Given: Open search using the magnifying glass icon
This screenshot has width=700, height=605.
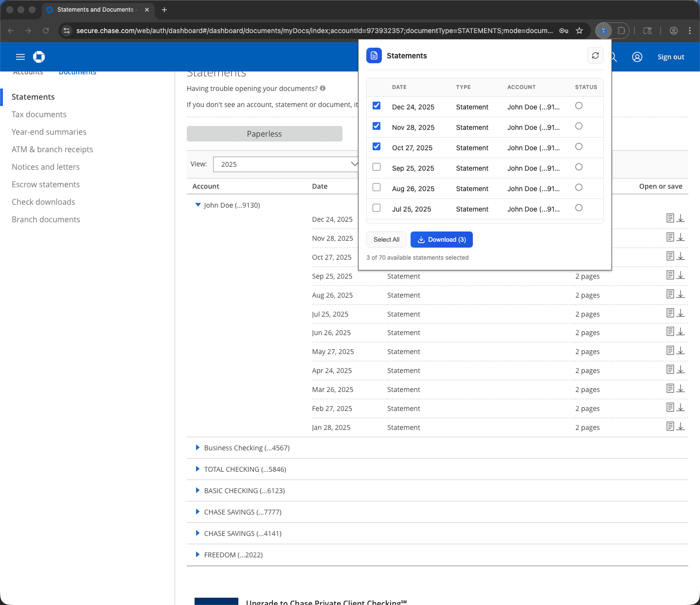Looking at the screenshot, I should (612, 57).
